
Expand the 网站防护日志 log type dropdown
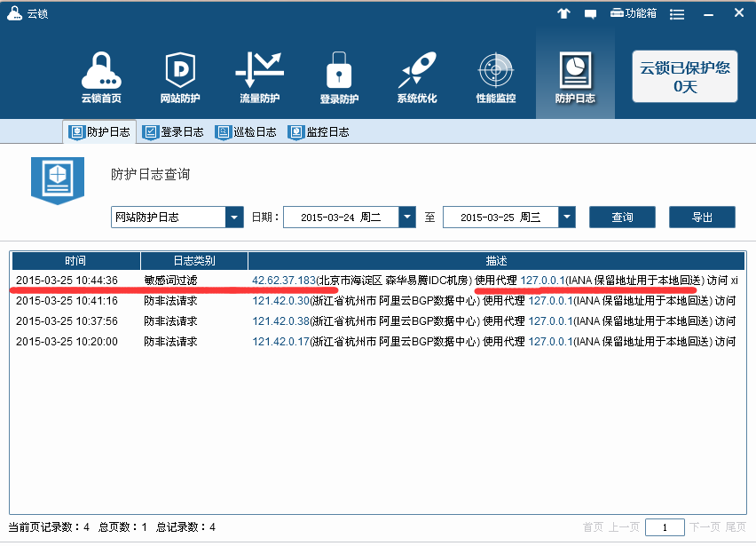234,217
